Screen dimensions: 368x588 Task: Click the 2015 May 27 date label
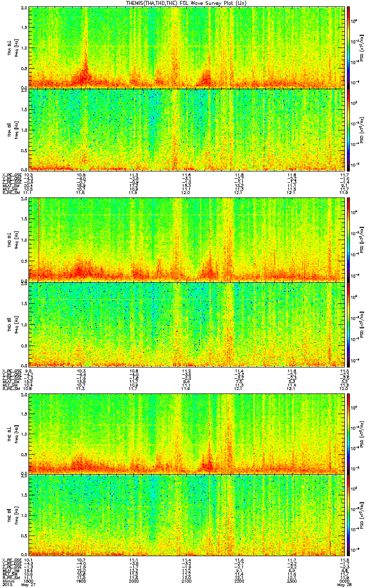pyautogui.click(x=18, y=585)
